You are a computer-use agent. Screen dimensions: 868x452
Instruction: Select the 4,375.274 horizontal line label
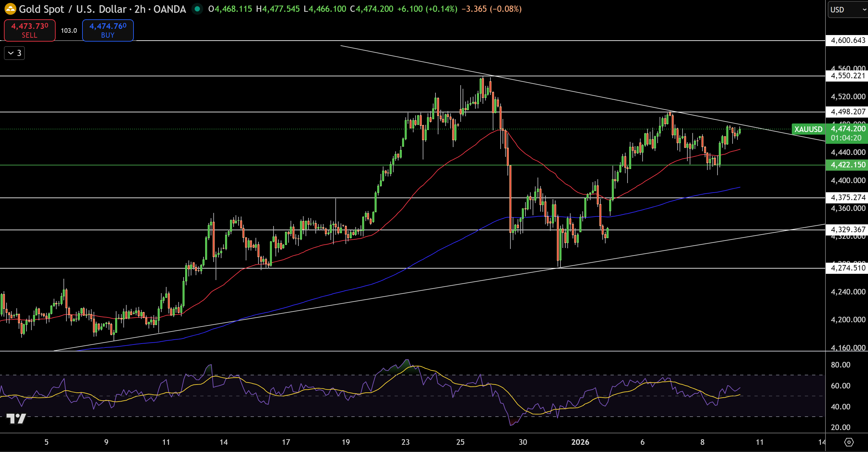[847, 198]
